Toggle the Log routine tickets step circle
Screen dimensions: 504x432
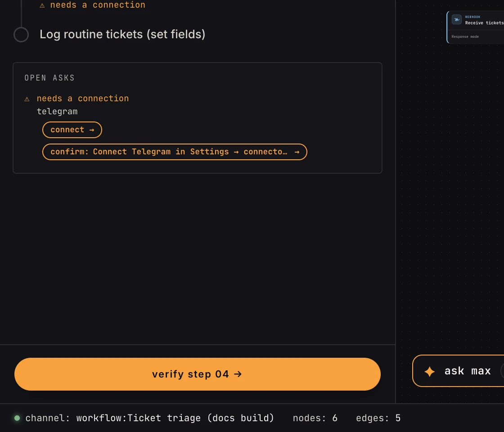pyautogui.click(x=21, y=34)
